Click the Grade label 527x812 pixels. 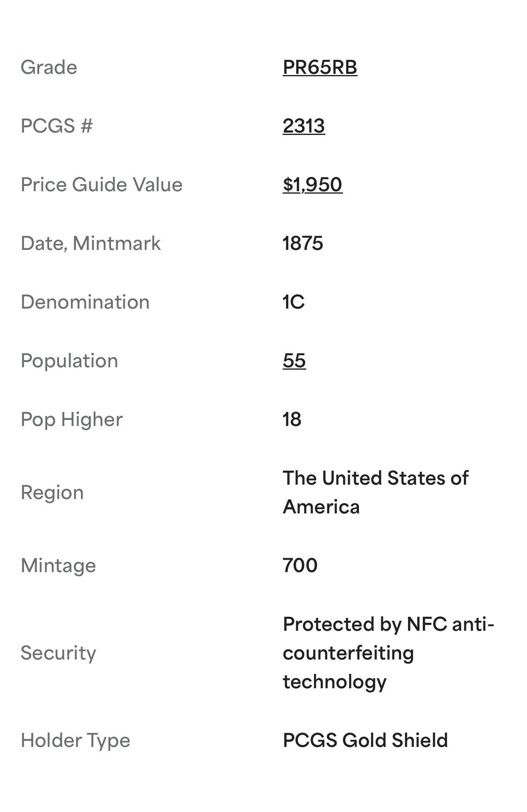click(x=49, y=67)
